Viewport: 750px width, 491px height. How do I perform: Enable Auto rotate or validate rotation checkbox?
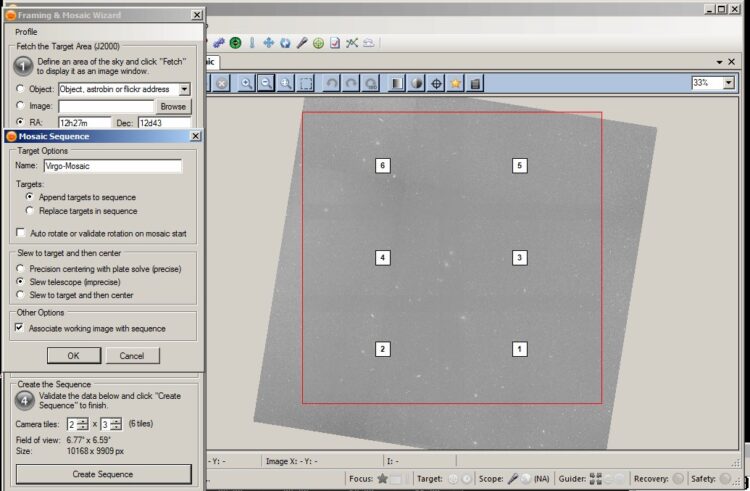(x=21, y=233)
